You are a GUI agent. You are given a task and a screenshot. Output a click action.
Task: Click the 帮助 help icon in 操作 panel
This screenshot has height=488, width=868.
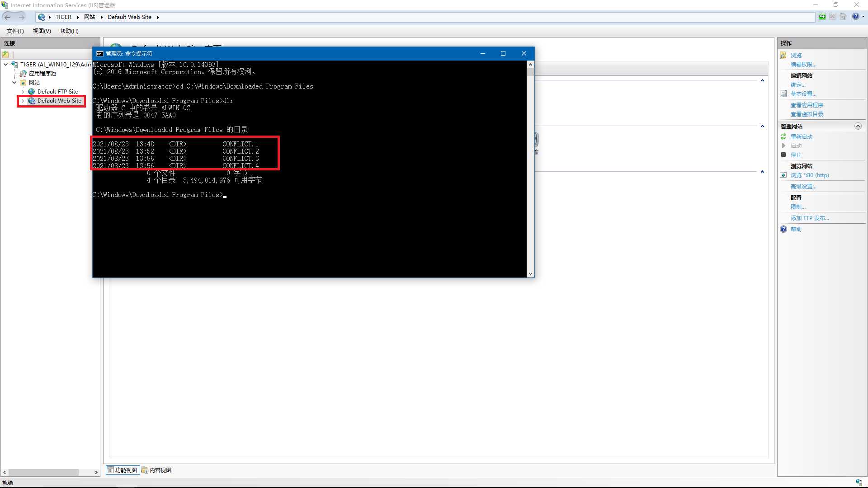[783, 229]
